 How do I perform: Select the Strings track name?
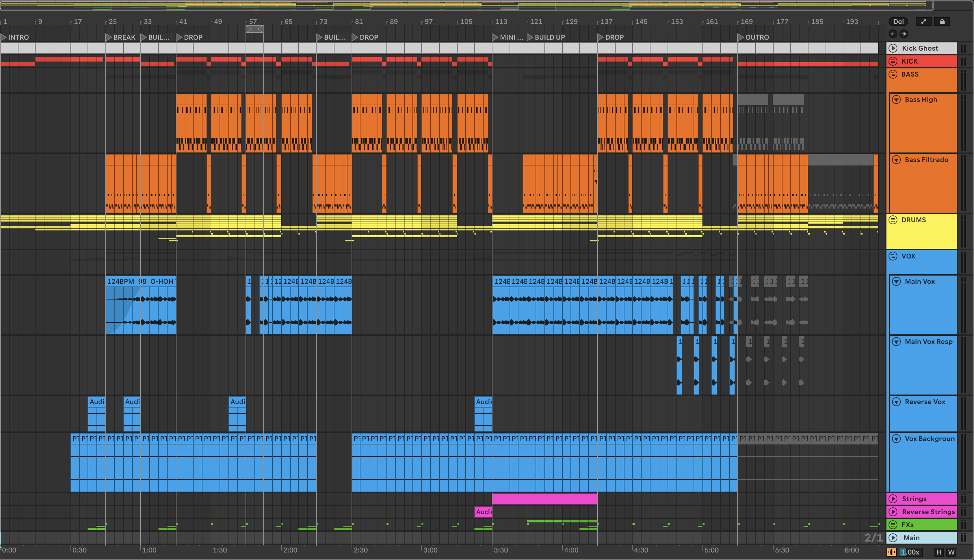914,499
